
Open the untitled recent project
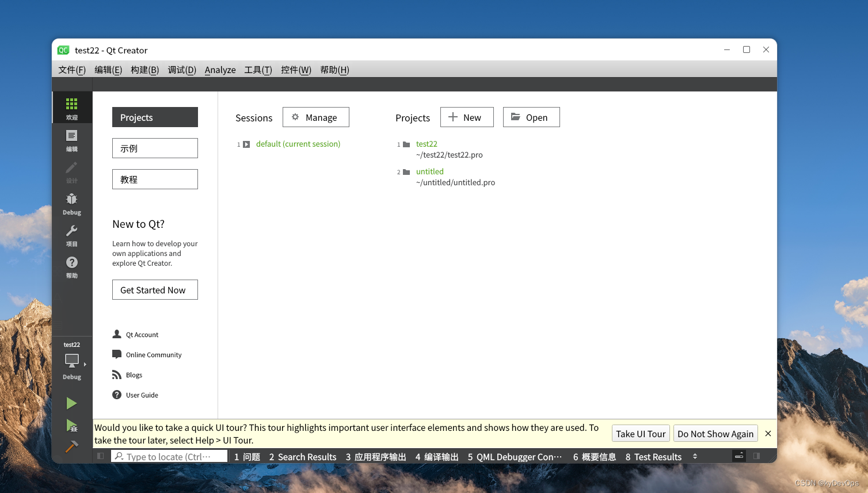click(430, 171)
